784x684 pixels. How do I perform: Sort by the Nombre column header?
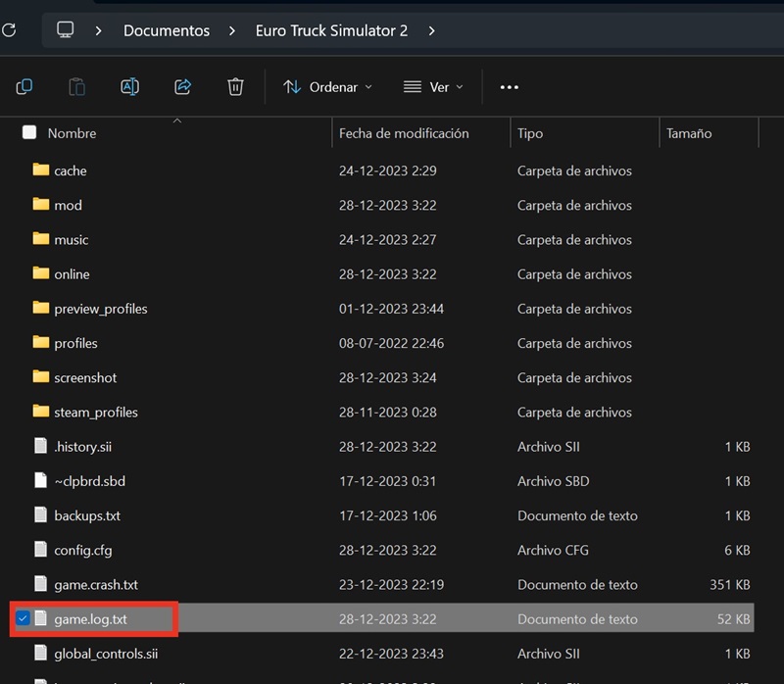72,133
